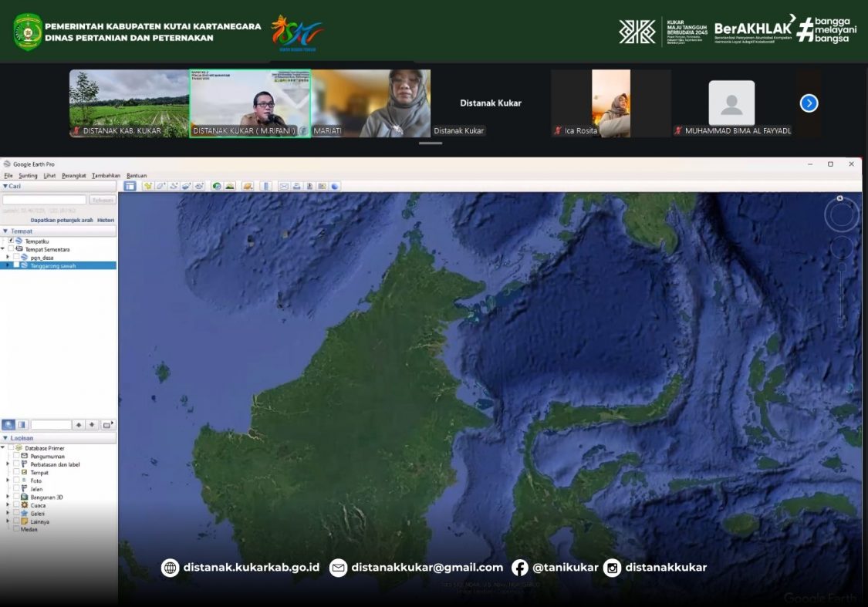The width and height of the screenshot is (868, 607).
Task: Expand the Tanggarong sawah tree item
Action: tap(8, 265)
